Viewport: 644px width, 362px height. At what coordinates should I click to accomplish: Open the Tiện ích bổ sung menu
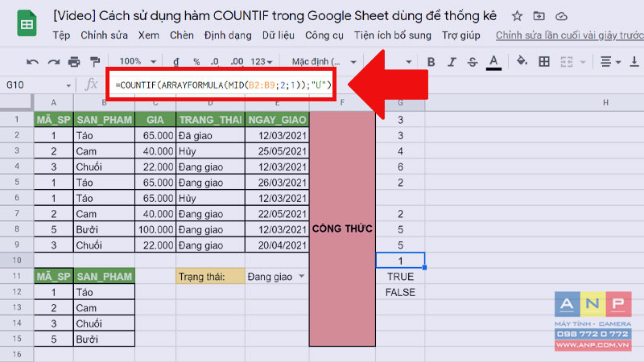click(x=393, y=35)
